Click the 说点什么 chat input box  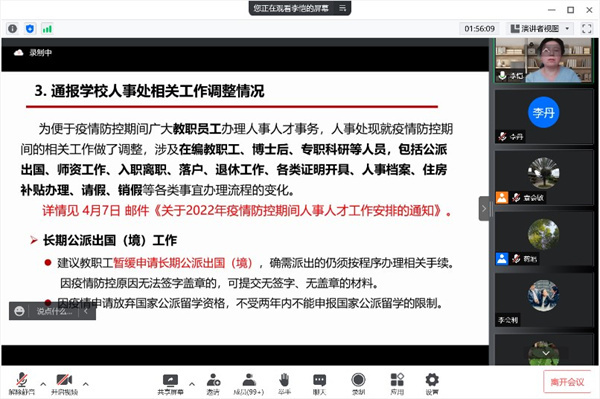[54, 311]
